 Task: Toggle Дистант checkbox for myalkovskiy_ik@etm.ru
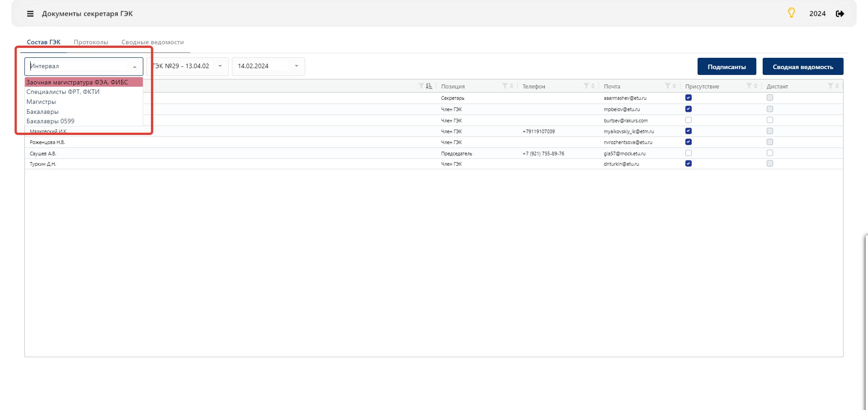[770, 131]
